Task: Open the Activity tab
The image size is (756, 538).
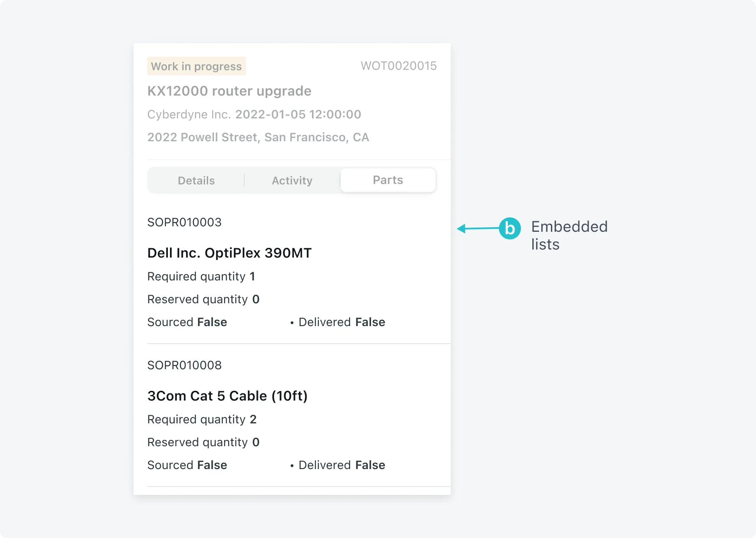Action: tap(292, 181)
